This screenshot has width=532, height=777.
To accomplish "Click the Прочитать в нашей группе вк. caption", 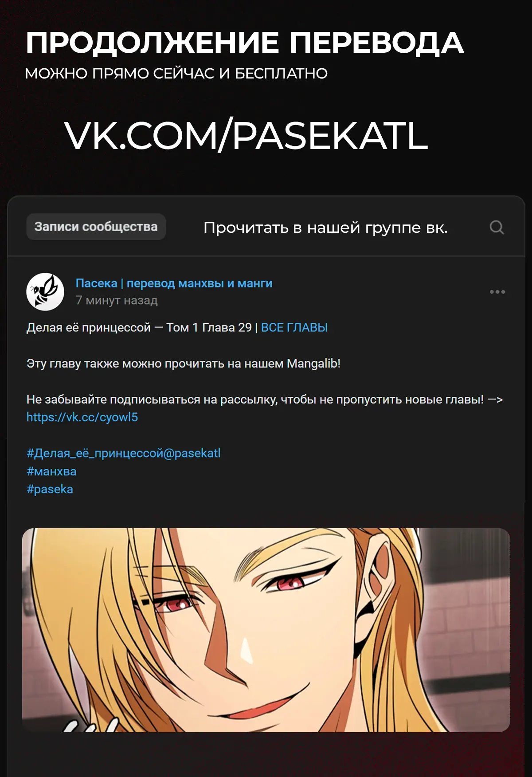I will pyautogui.click(x=325, y=228).
